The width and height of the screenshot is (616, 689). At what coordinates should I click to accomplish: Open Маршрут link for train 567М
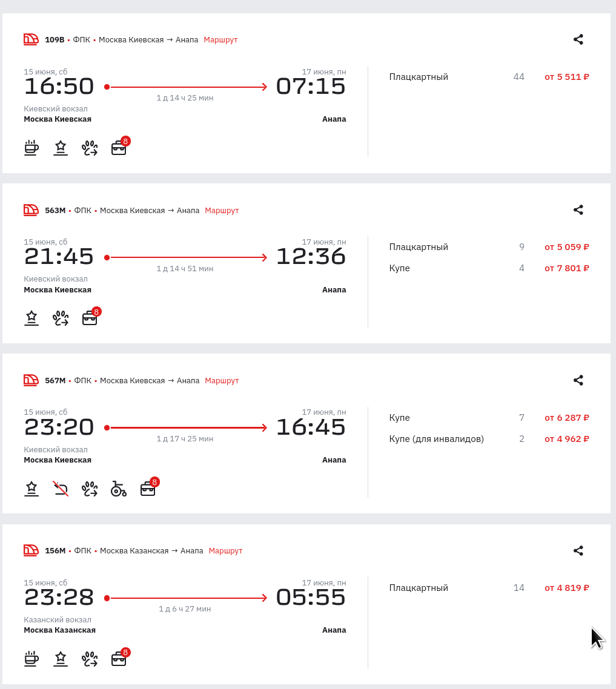tap(222, 381)
